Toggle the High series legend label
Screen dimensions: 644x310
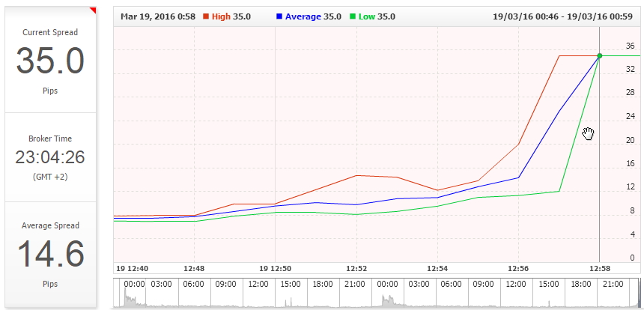click(221, 16)
